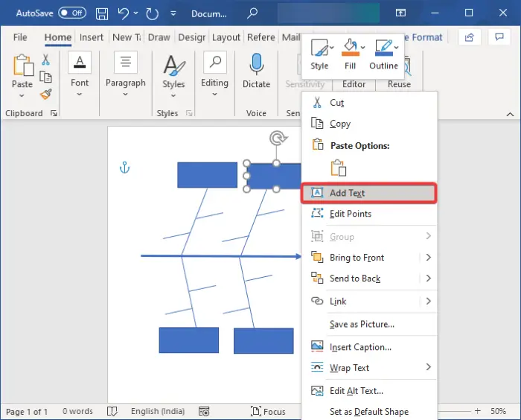
Task: Select the Format Painter brush
Action: (46, 95)
